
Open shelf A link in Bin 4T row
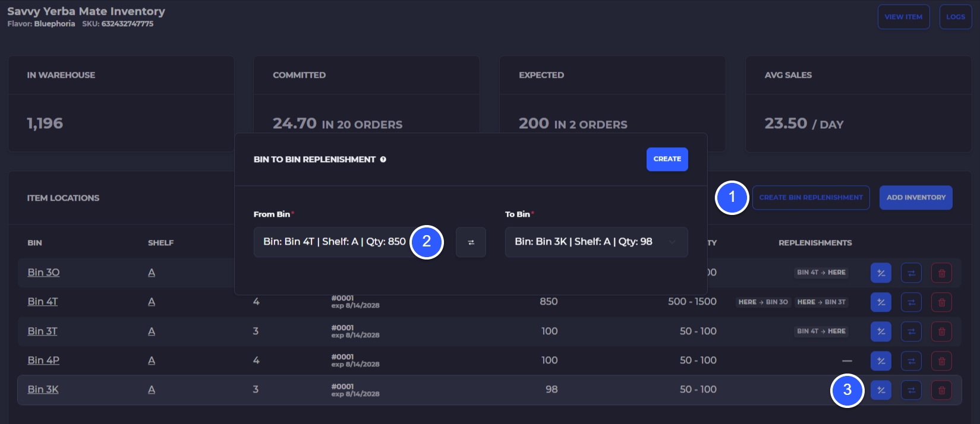coord(152,302)
